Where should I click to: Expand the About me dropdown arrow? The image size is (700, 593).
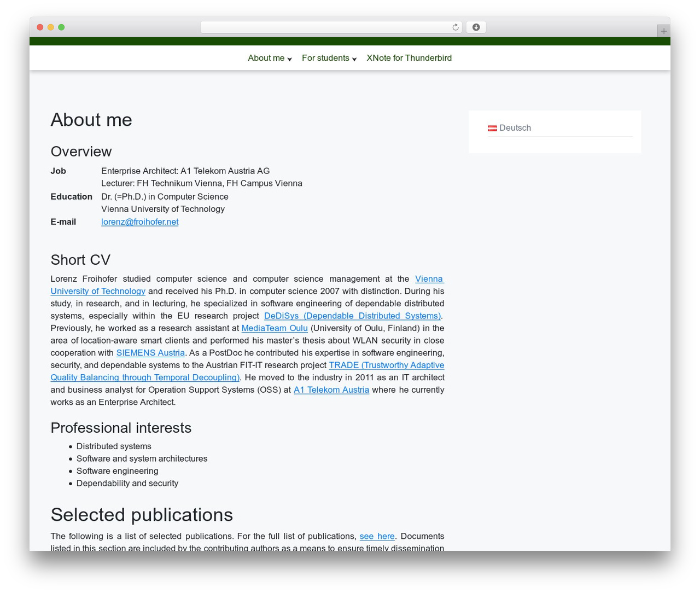tap(289, 59)
